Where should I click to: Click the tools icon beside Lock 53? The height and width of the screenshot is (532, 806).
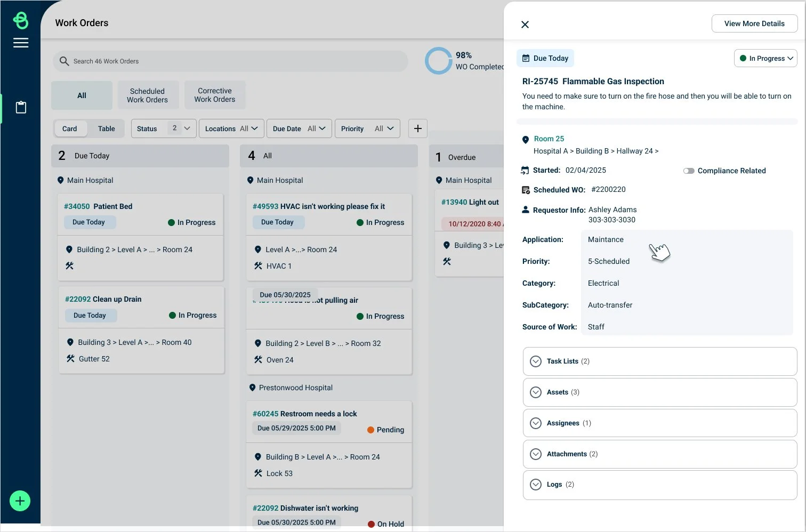pos(258,473)
